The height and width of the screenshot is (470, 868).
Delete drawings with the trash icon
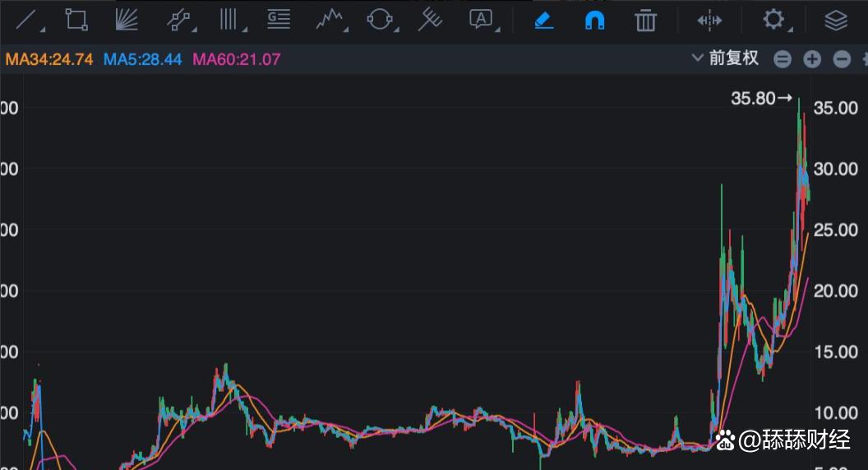click(646, 20)
